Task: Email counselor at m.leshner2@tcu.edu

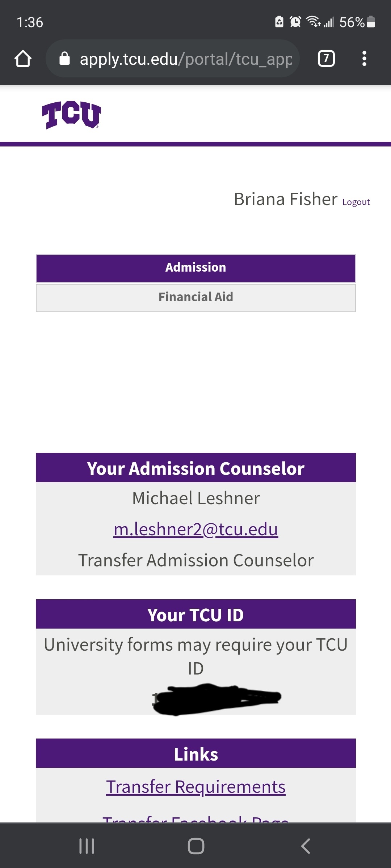Action: point(196,529)
